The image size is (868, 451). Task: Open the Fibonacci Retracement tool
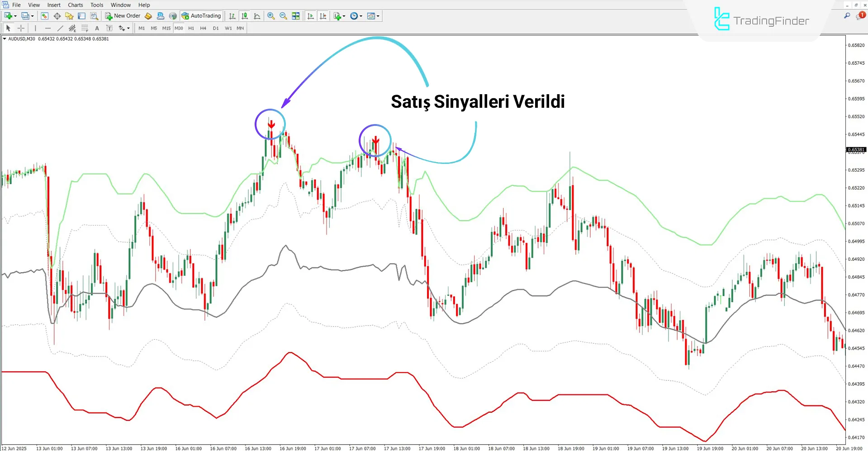[85, 28]
